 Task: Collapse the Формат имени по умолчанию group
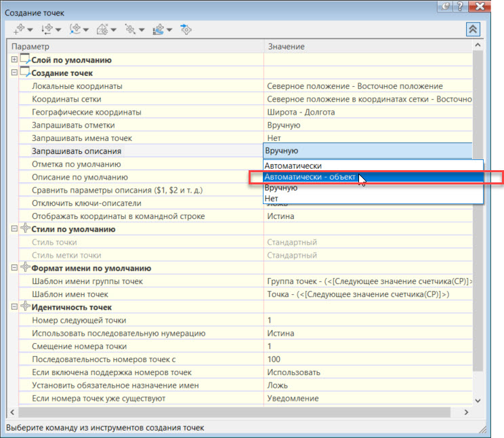click(14, 268)
